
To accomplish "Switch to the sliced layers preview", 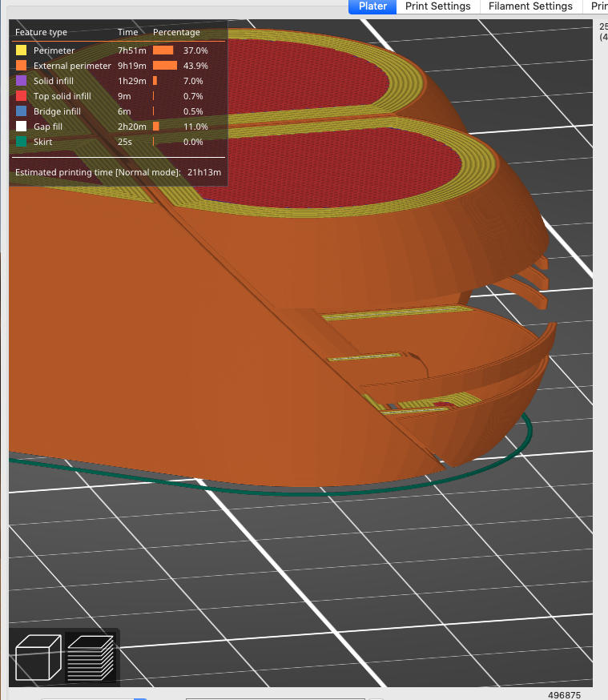I will point(90,657).
